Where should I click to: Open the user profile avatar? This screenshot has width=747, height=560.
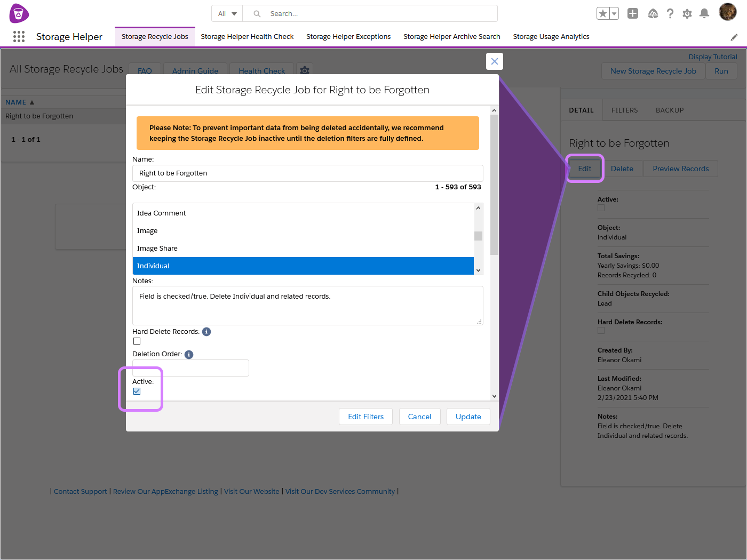(x=728, y=12)
